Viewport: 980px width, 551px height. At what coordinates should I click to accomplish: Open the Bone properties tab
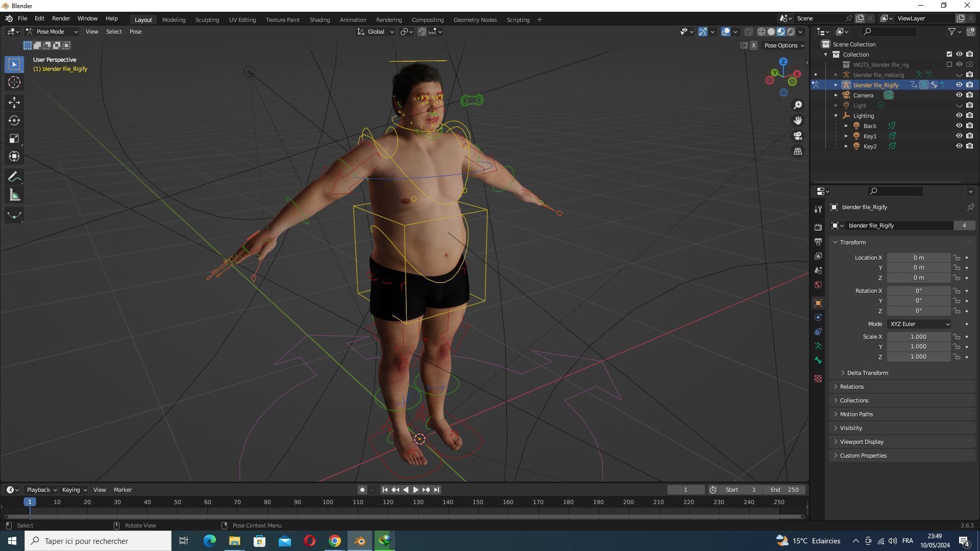[x=818, y=360]
